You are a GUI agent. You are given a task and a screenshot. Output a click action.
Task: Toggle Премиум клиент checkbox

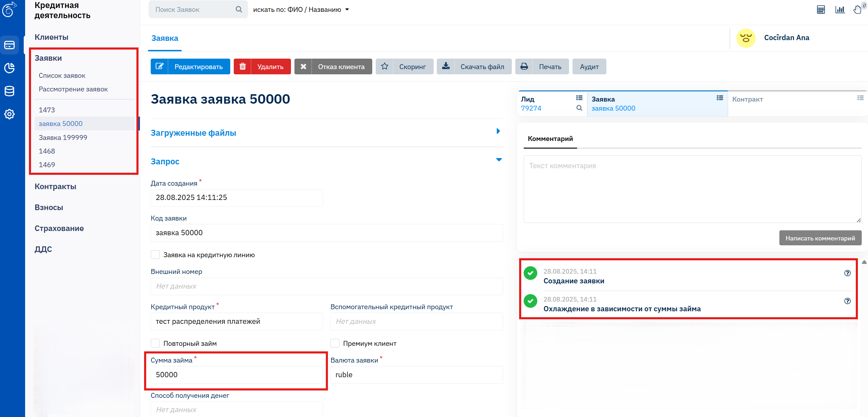tap(335, 343)
